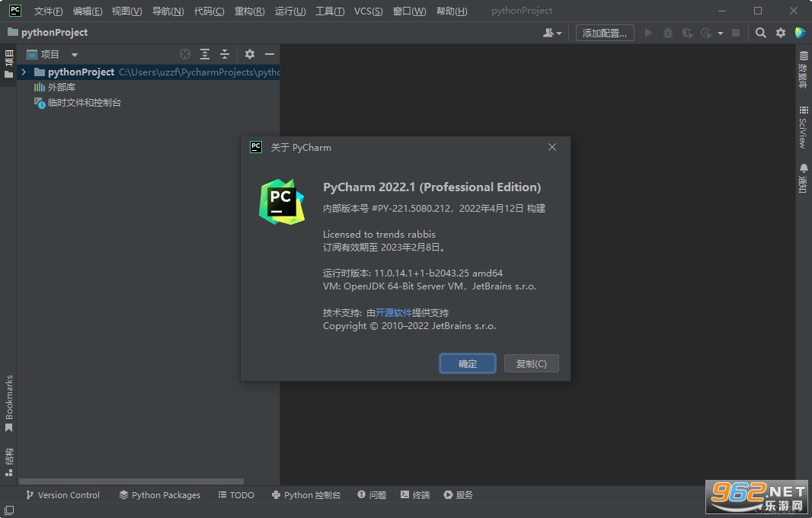Open 结构 side tool window

pos(9,462)
